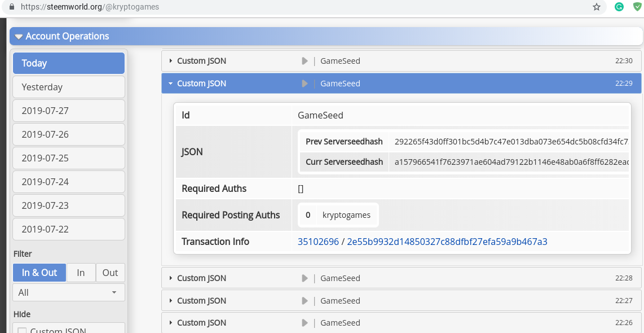Expand the 22:27 Custom JSON entry
The image size is (644, 333).
201,301
